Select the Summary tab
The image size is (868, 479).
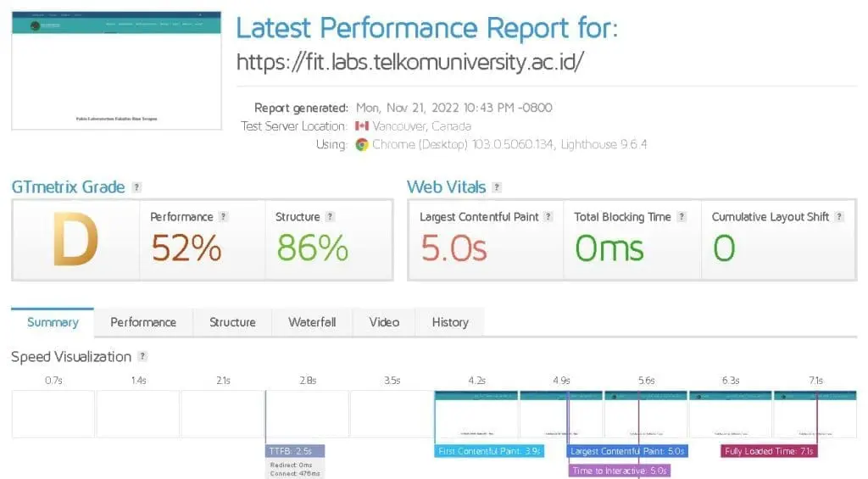click(53, 322)
